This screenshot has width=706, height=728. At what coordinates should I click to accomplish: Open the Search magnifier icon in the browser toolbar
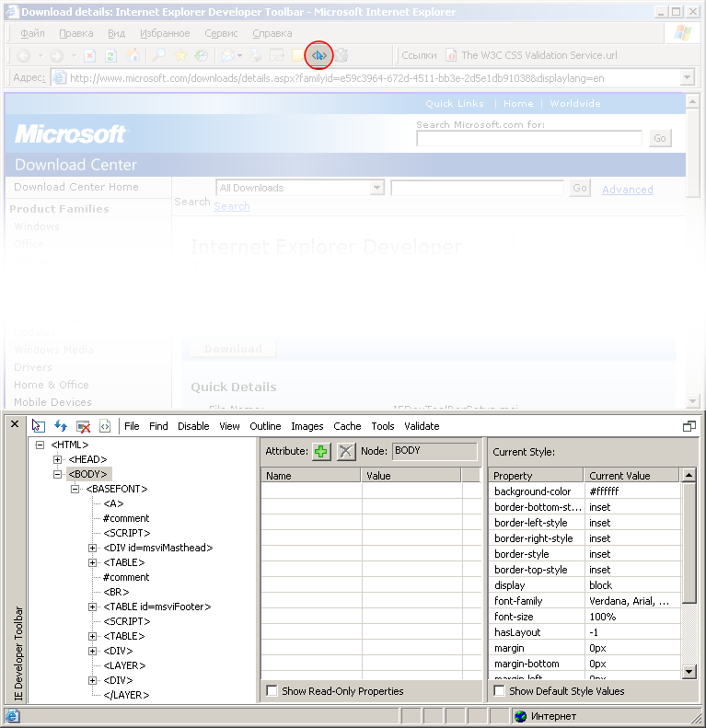point(159,55)
